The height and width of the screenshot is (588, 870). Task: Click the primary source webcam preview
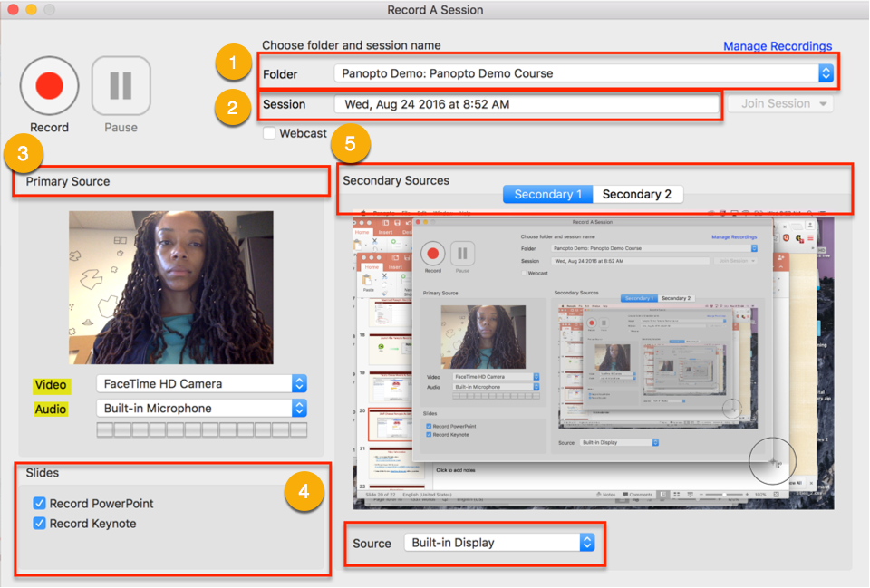click(171, 287)
